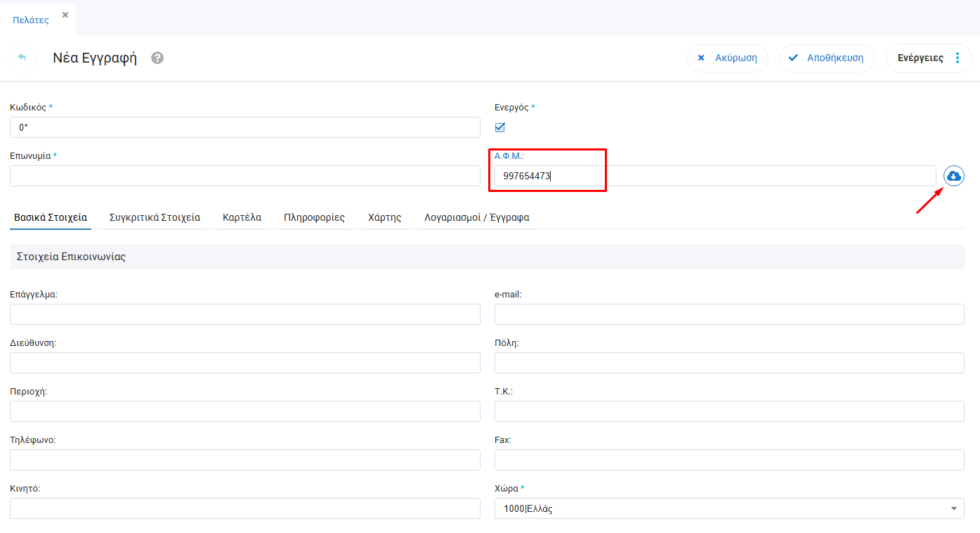The image size is (980, 533).
Task: Select the Πληροφορίες tab
Action: [x=314, y=217]
